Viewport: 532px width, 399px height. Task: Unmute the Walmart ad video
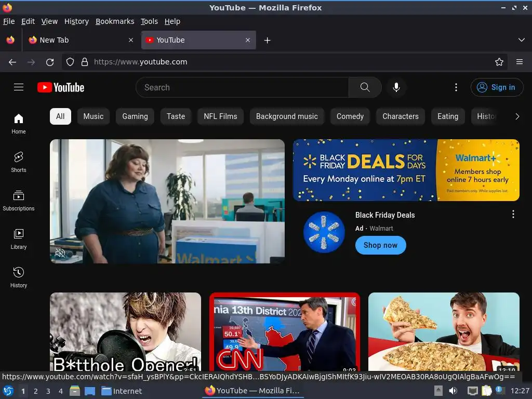click(x=60, y=253)
